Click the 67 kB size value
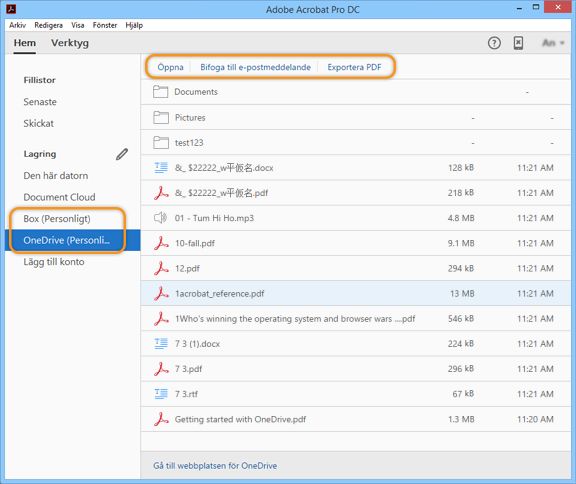The width and height of the screenshot is (576, 484). (x=463, y=394)
